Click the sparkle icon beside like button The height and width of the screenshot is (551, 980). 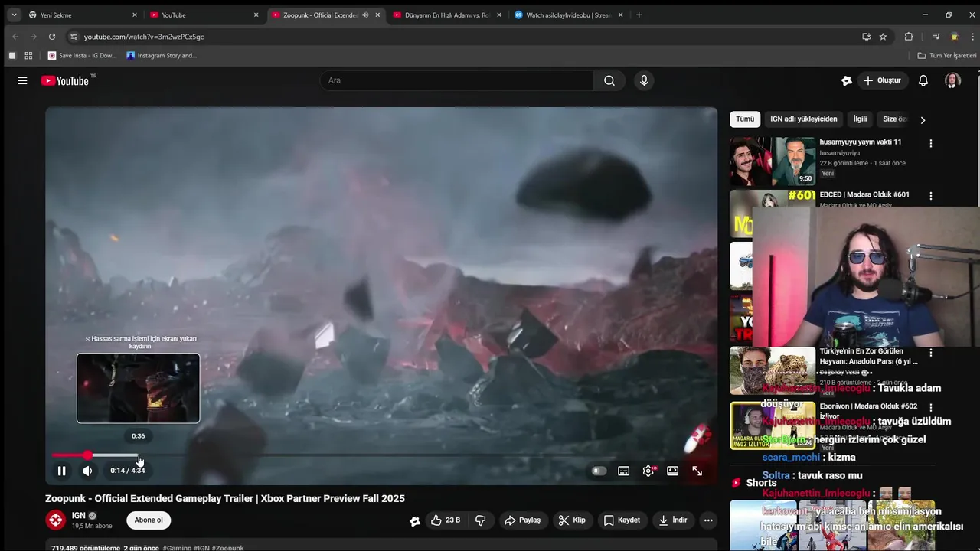click(414, 521)
